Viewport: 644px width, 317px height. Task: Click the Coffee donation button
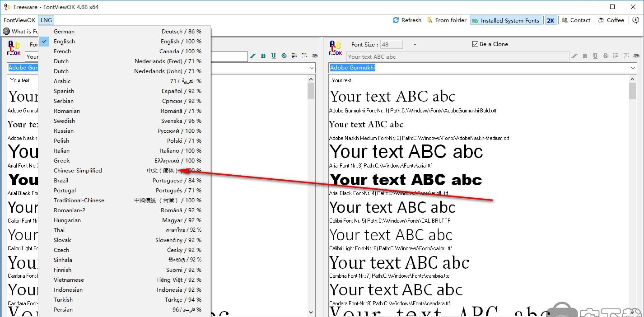click(x=611, y=20)
